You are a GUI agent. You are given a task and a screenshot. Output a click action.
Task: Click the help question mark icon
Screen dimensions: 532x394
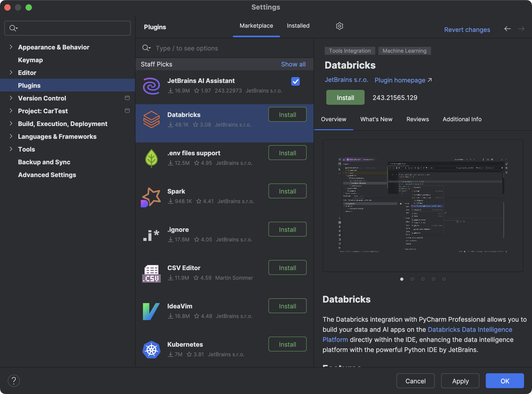coord(14,380)
